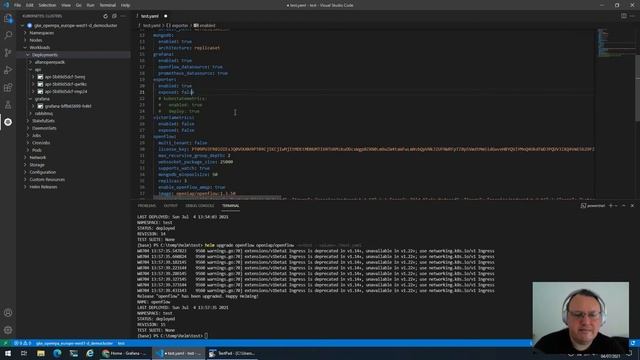Image resolution: width=640 pixels, height=360 pixels.
Task: Switch to the Output panel tab
Action: 171,206
